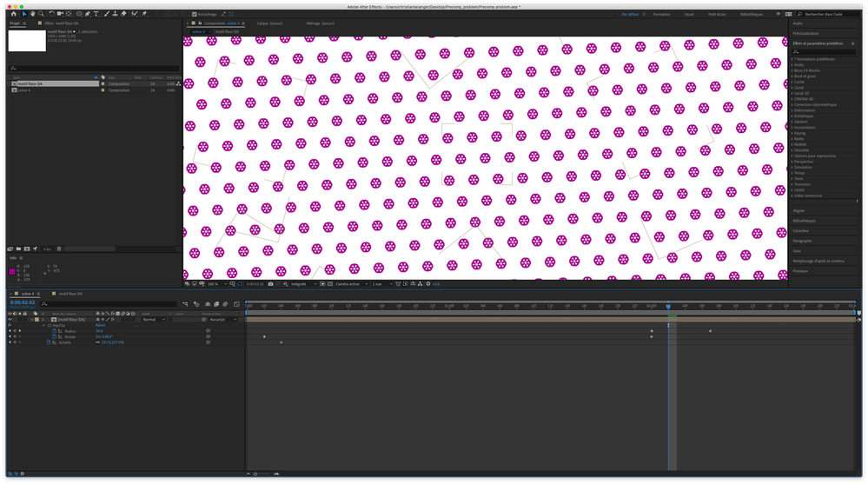Open the Effets motif fleur DA tab
868x484 pixels.
click(62, 23)
